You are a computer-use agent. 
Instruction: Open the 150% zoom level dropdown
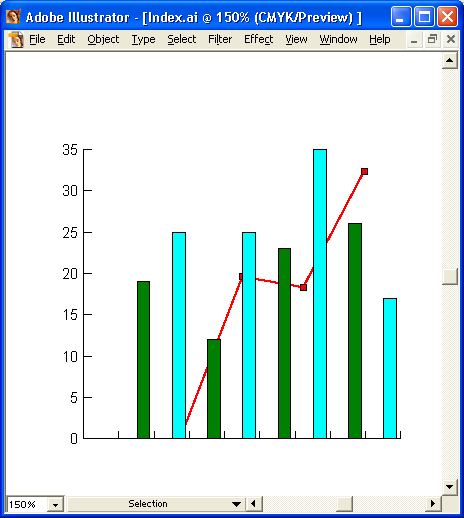click(55, 505)
